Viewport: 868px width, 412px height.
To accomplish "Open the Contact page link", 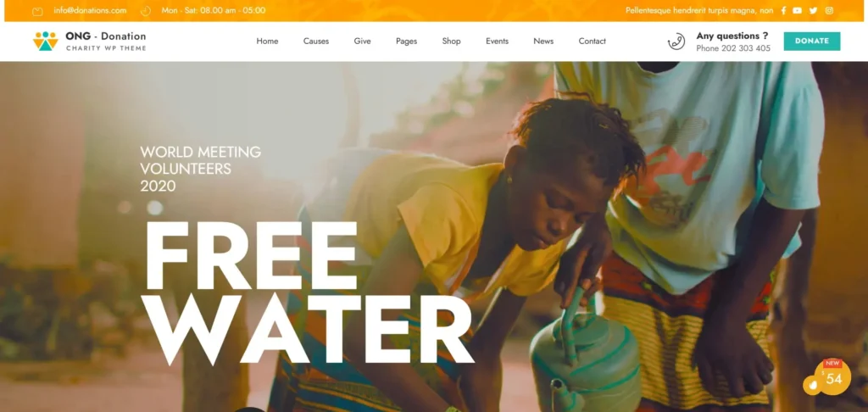I will coord(593,41).
